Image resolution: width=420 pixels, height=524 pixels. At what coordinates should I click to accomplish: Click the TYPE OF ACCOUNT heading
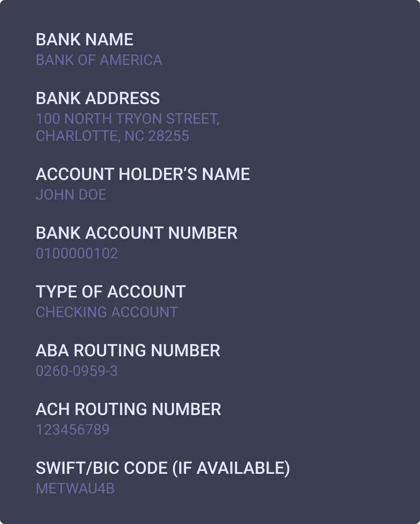coord(111,292)
